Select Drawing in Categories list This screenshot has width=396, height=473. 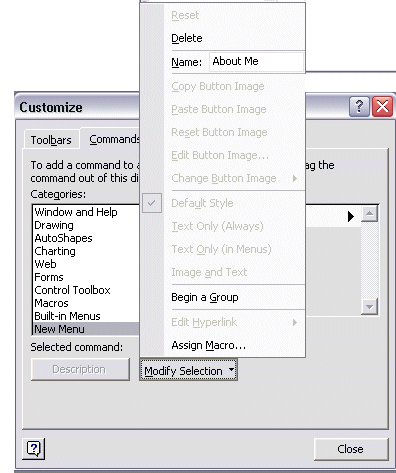click(86, 225)
